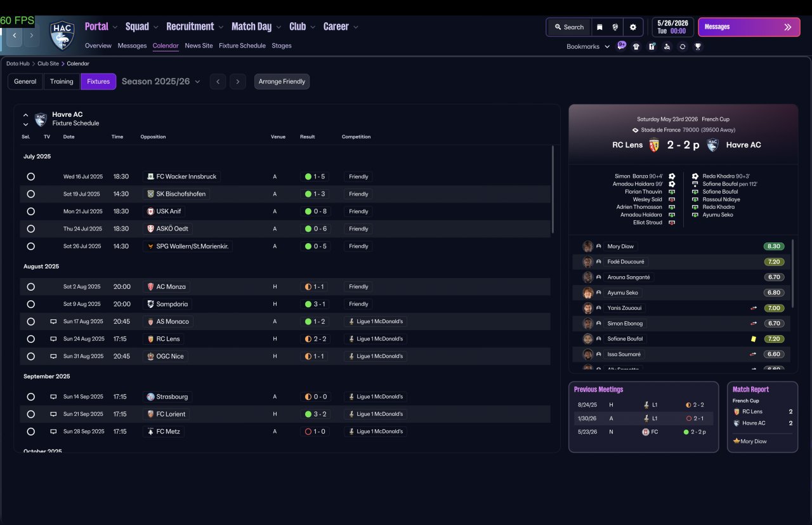Click the fixture list vertical scrollbar
This screenshot has width=812, height=525.
pyautogui.click(x=553, y=189)
